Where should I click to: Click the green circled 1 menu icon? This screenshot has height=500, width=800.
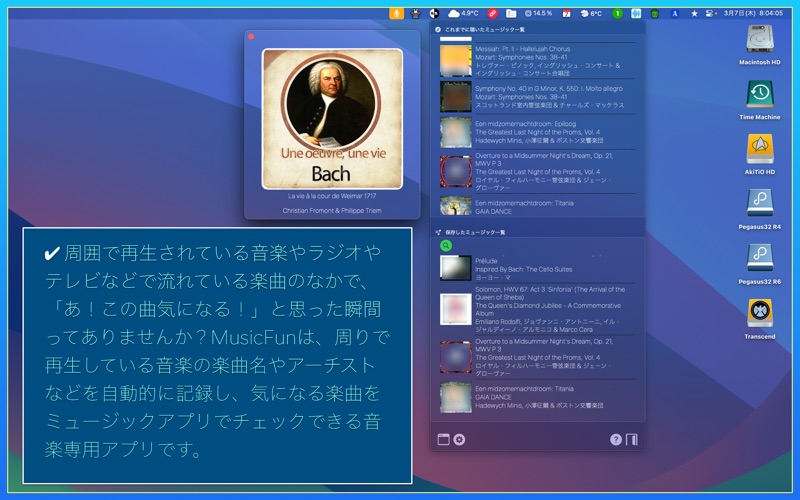tap(617, 14)
